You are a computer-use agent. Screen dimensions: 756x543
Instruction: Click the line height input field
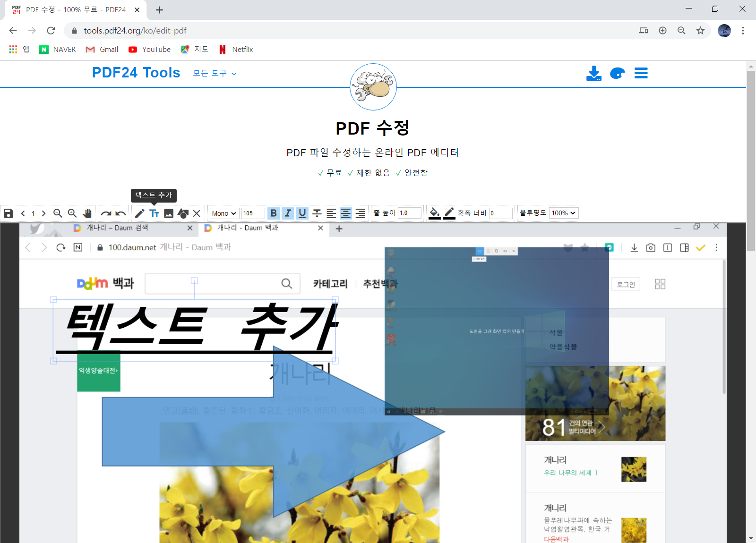click(410, 213)
